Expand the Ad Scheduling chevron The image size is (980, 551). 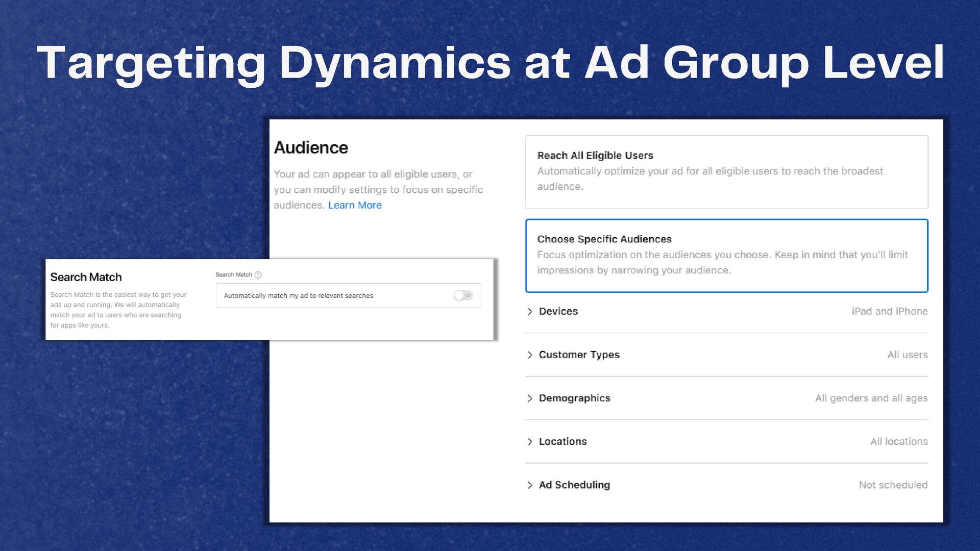tap(530, 485)
